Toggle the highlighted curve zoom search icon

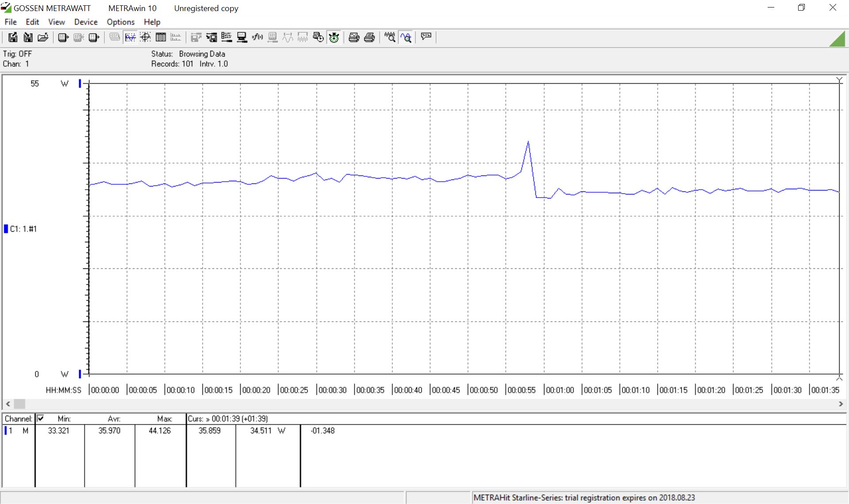pos(406,38)
